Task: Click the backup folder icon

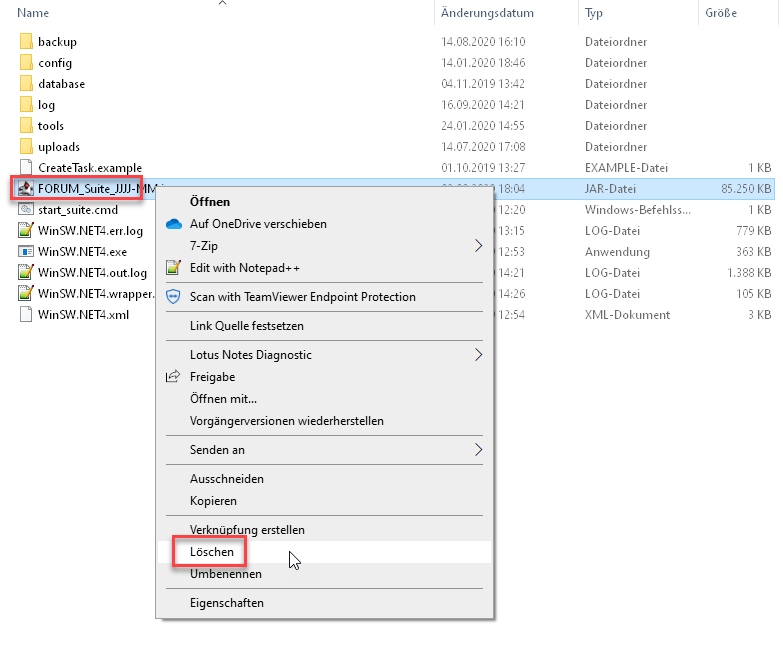Action: pos(26,42)
